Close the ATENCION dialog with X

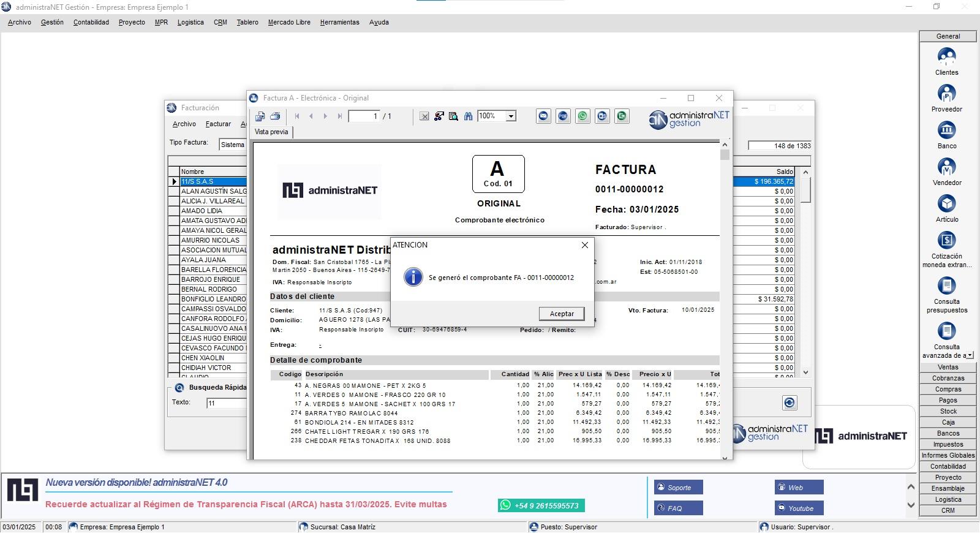[584, 245]
